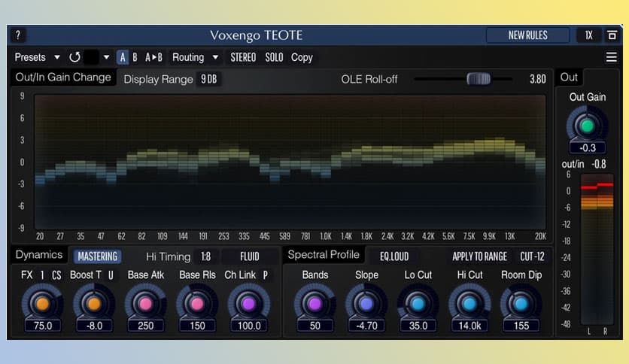Click the Boost T value field -8.0

94,326
